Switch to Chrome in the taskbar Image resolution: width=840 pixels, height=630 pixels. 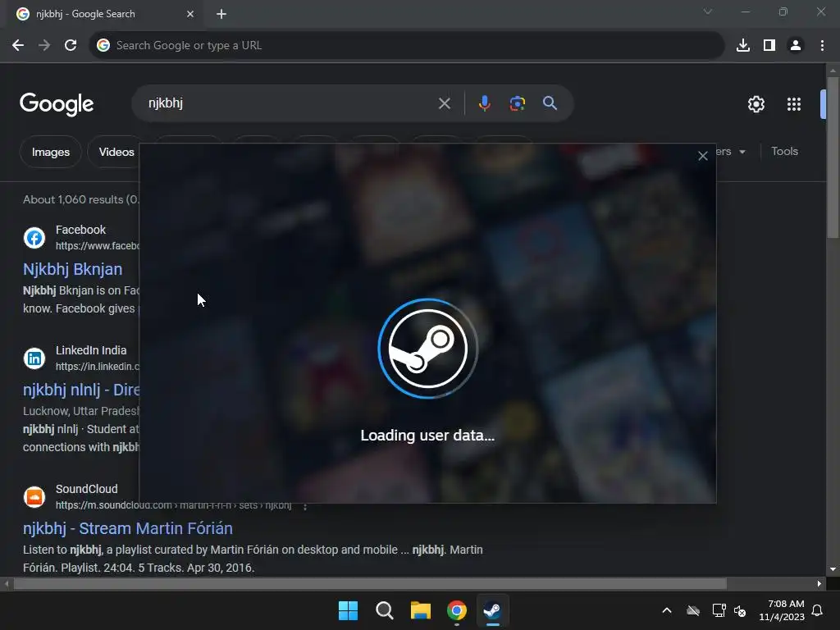tap(456, 610)
